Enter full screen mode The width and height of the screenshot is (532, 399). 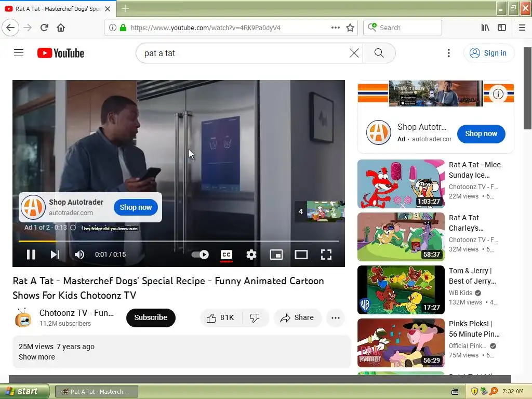(326, 255)
